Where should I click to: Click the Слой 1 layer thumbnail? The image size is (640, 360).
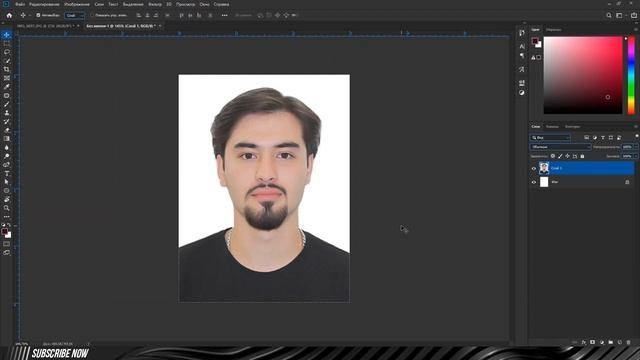click(544, 168)
